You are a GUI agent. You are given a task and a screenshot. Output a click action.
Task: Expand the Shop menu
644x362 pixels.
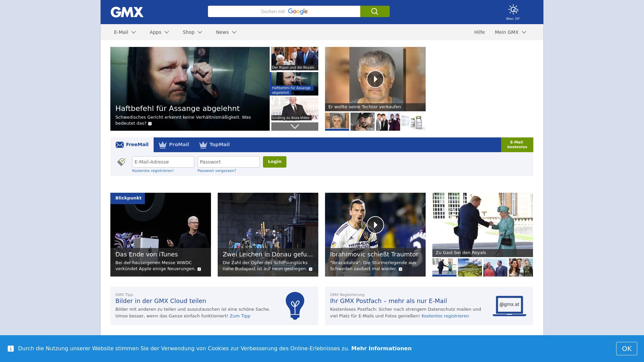[x=193, y=32]
